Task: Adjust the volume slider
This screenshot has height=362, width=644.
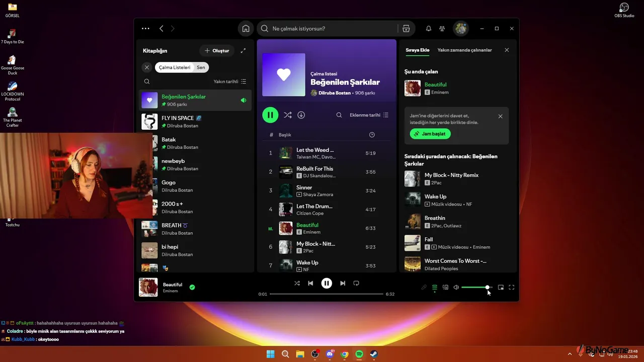Action: tap(477, 287)
